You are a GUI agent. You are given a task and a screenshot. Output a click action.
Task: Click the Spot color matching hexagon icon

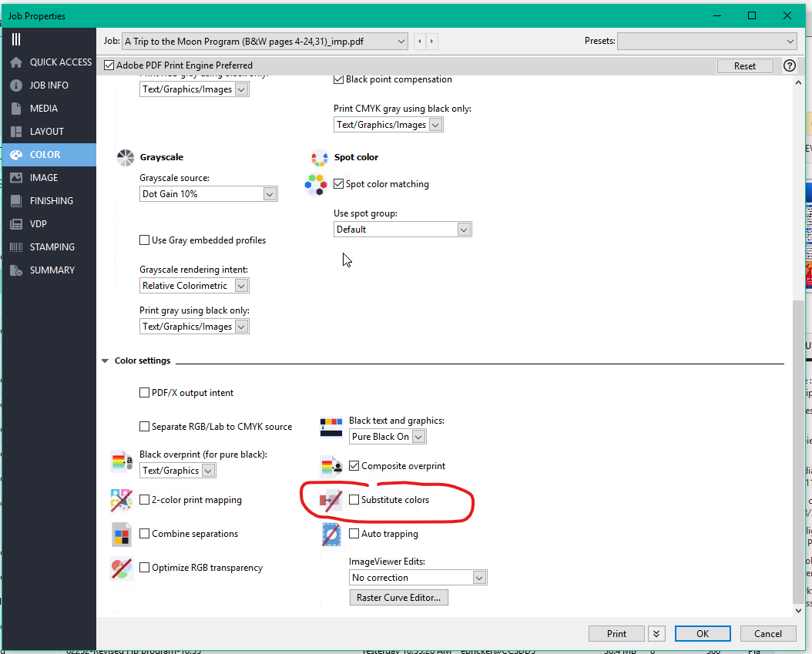[x=316, y=185]
